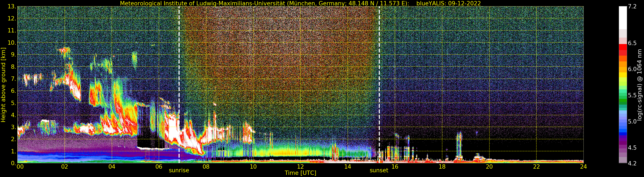Pick the yellow band of the colorbar

[x=623, y=75]
